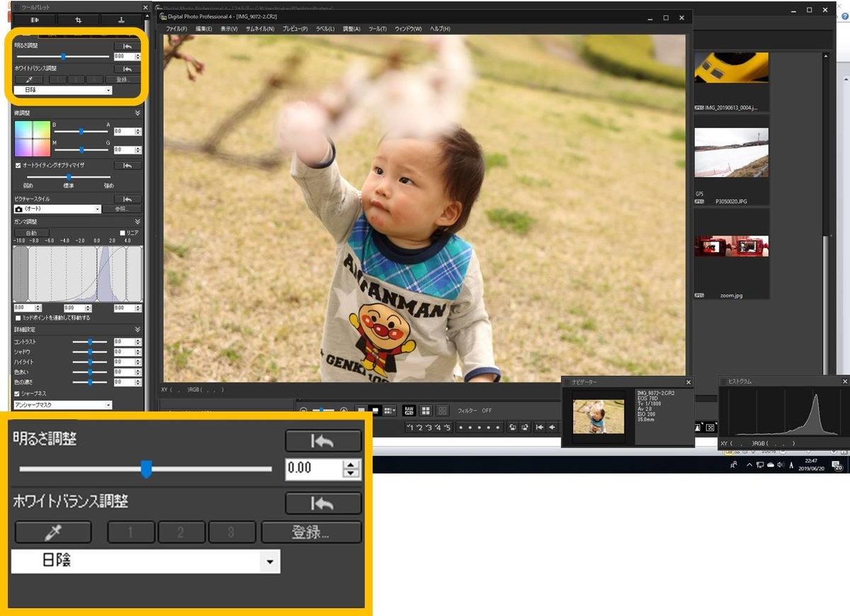Enable ミッドポイントを連動して移動する checkbox

18,318
